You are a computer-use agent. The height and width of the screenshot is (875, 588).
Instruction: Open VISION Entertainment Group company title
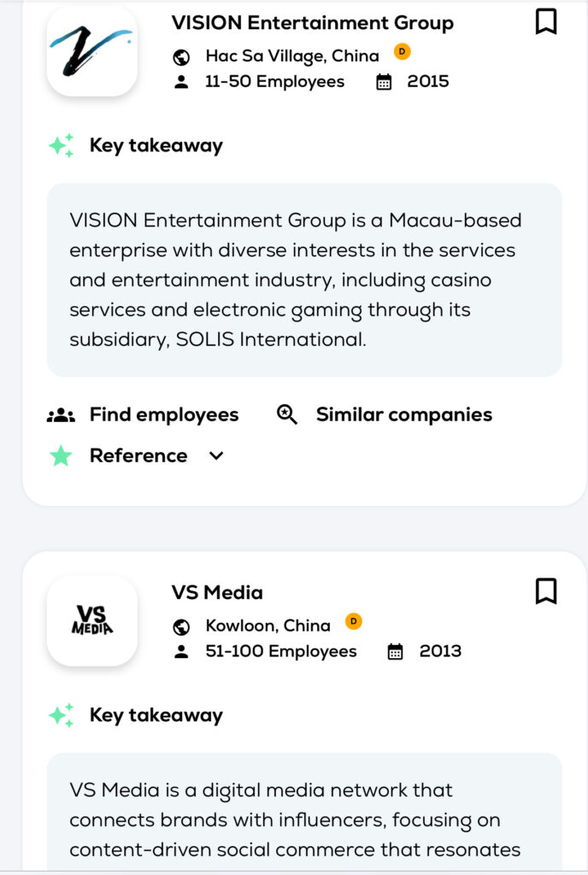312,23
